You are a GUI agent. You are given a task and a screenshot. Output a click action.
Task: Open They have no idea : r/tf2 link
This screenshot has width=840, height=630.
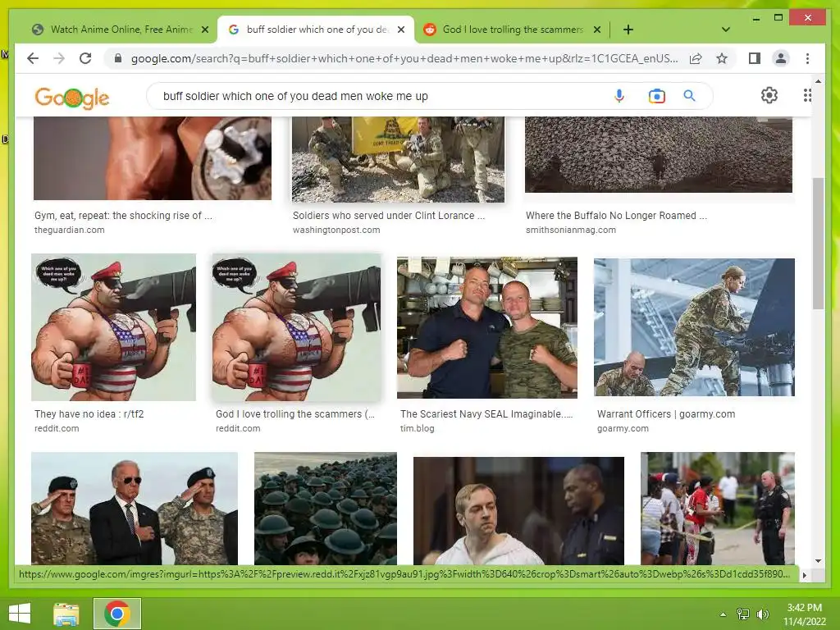(x=89, y=413)
